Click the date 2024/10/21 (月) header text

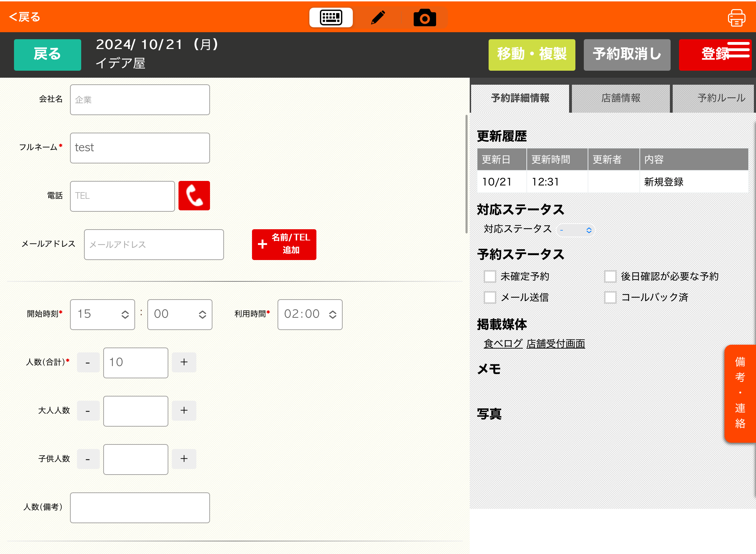click(157, 44)
